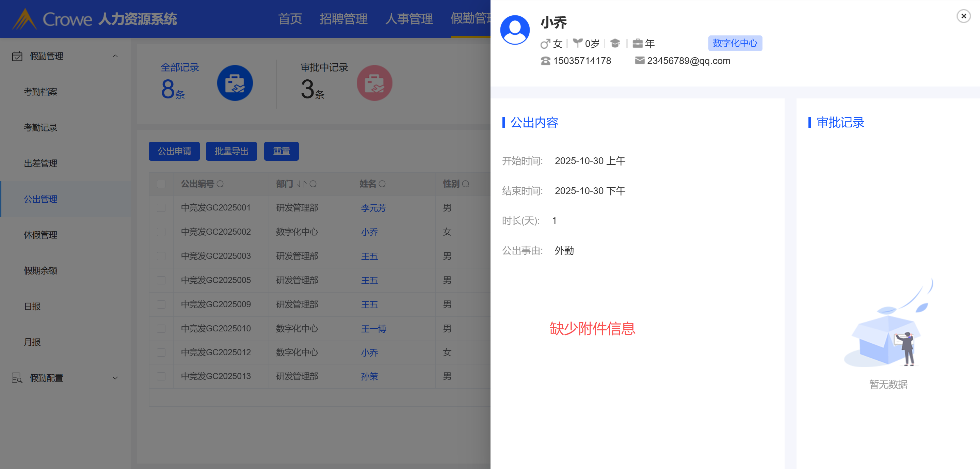Click the search icon beside 姓名 header
The height and width of the screenshot is (469, 980).
click(x=382, y=184)
